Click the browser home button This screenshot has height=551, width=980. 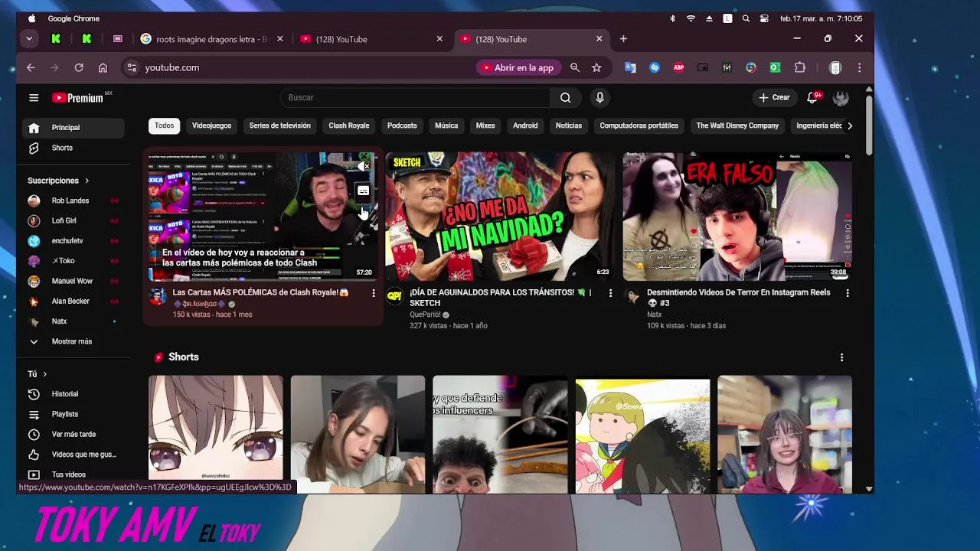[x=103, y=67]
